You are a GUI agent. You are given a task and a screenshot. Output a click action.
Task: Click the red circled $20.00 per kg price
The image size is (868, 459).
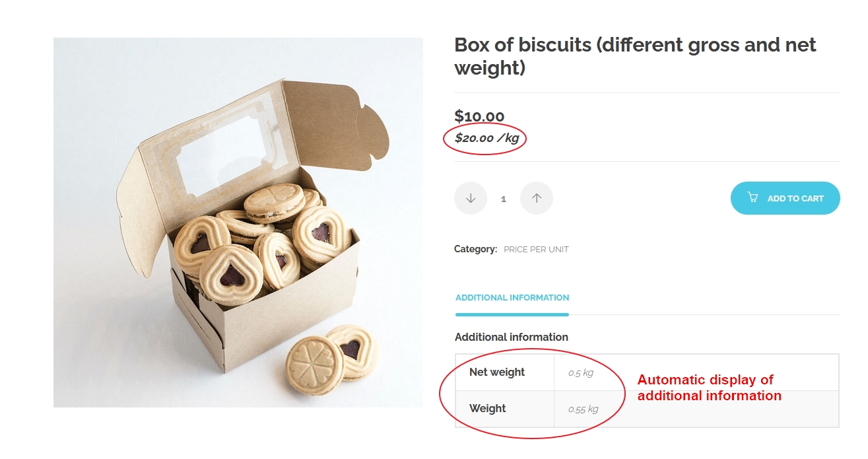pos(485,139)
